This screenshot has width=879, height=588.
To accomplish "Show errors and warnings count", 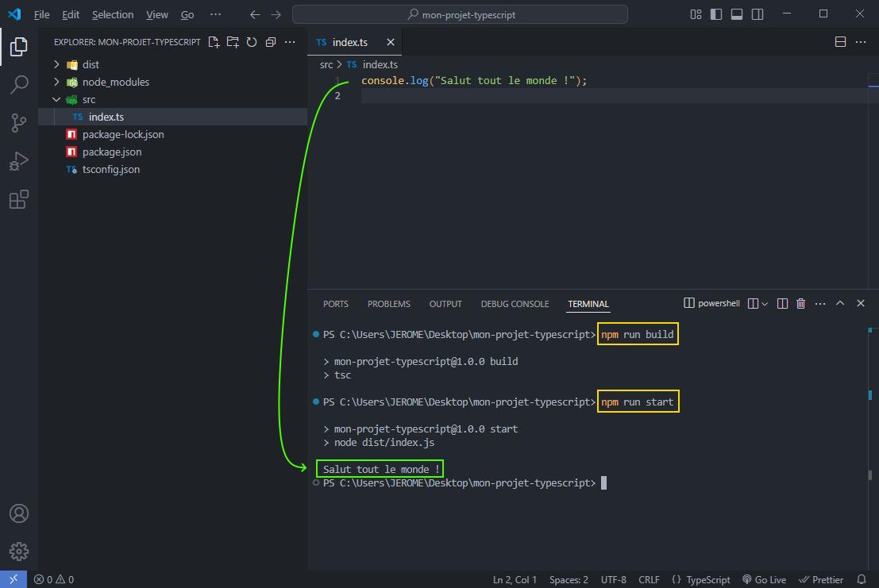I will (x=54, y=579).
